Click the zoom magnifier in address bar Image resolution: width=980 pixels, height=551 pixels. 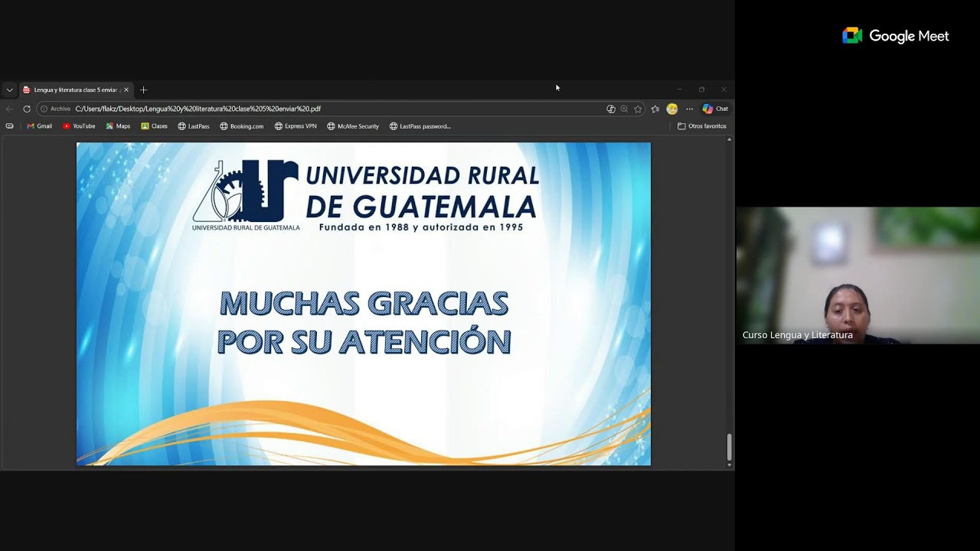(624, 109)
